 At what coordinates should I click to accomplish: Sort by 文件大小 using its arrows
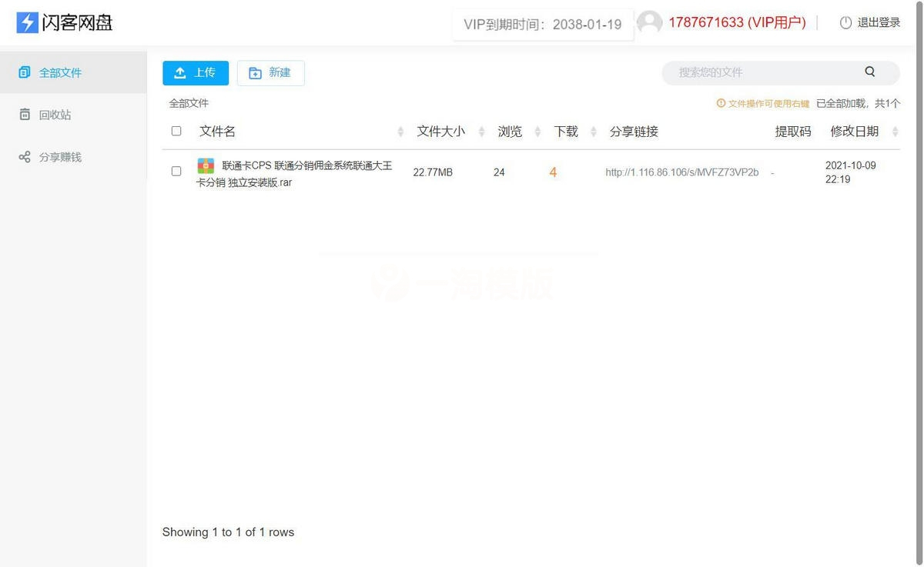pyautogui.click(x=481, y=131)
